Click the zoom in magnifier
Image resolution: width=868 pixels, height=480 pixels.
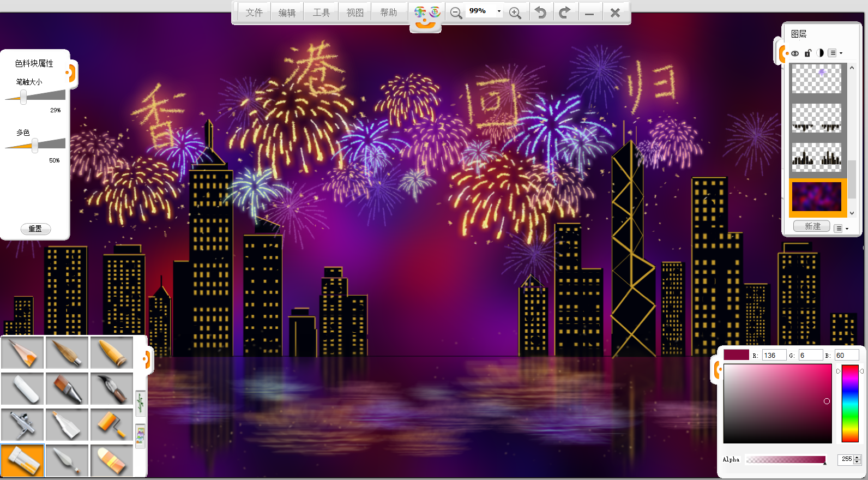coord(515,13)
